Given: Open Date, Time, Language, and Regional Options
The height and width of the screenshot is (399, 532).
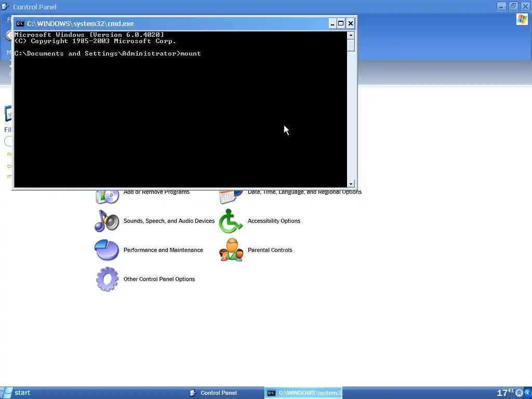Looking at the screenshot, I should coord(304,192).
